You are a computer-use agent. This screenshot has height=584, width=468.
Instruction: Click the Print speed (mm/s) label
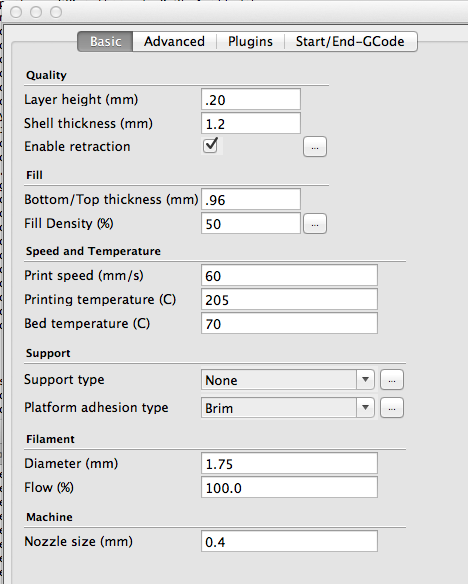coord(84,276)
